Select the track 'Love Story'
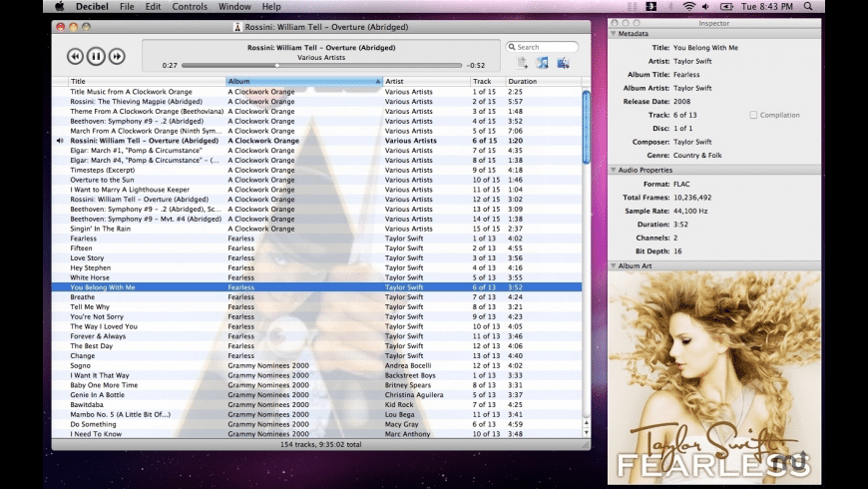The width and height of the screenshot is (868, 489). pos(316,258)
